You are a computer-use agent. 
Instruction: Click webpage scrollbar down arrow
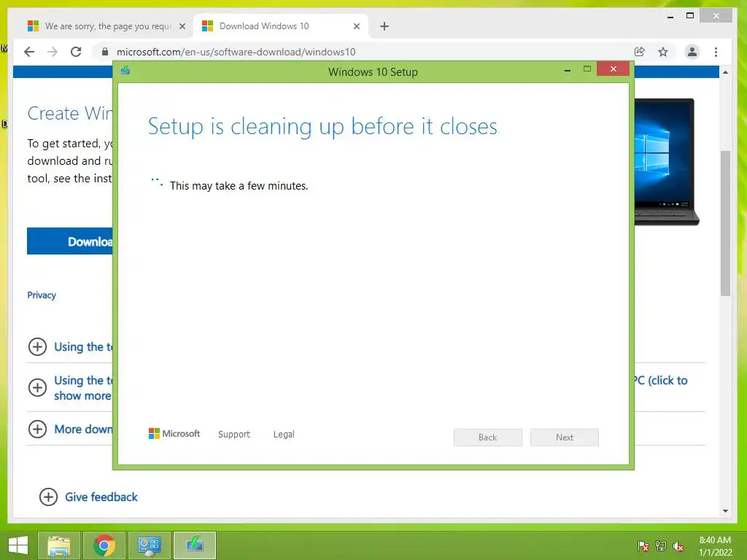[x=725, y=511]
